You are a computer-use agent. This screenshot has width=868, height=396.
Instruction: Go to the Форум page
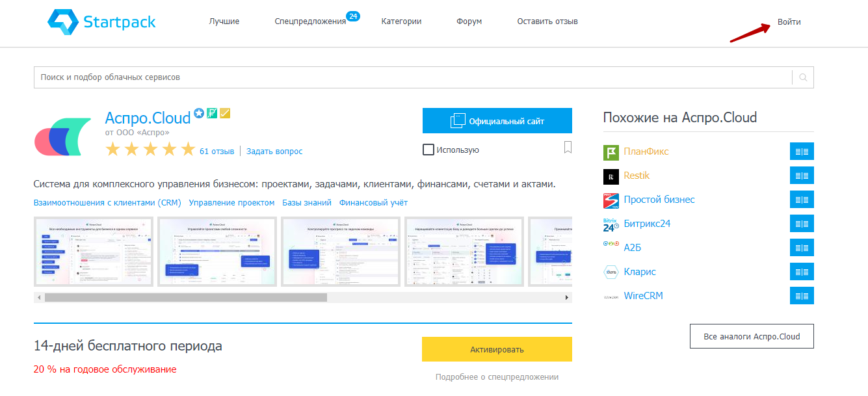click(x=469, y=21)
